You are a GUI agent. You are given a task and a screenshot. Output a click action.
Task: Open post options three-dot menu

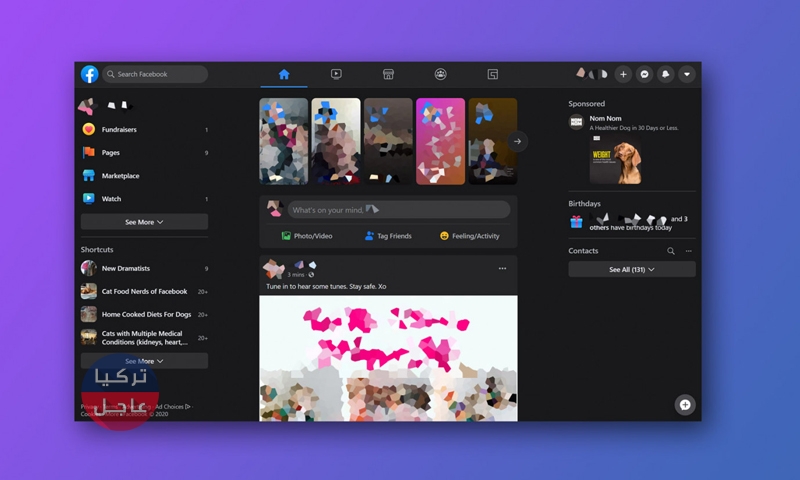(x=502, y=268)
